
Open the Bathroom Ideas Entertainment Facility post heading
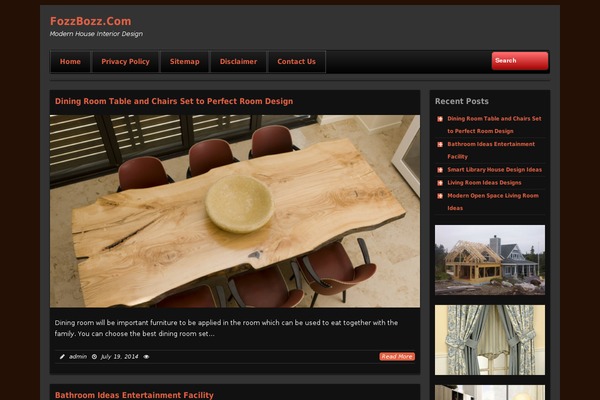click(134, 395)
